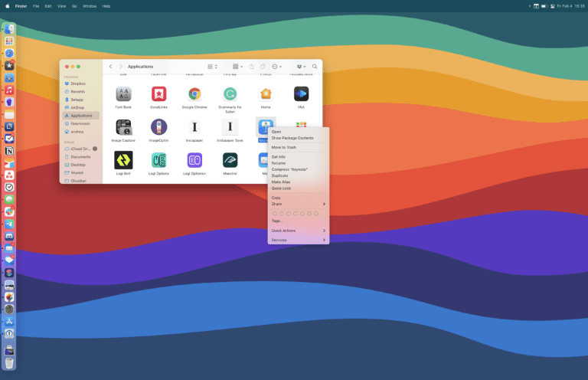The height and width of the screenshot is (380, 588).
Task: Select Recents in Finder sidebar
Action: [x=81, y=91]
